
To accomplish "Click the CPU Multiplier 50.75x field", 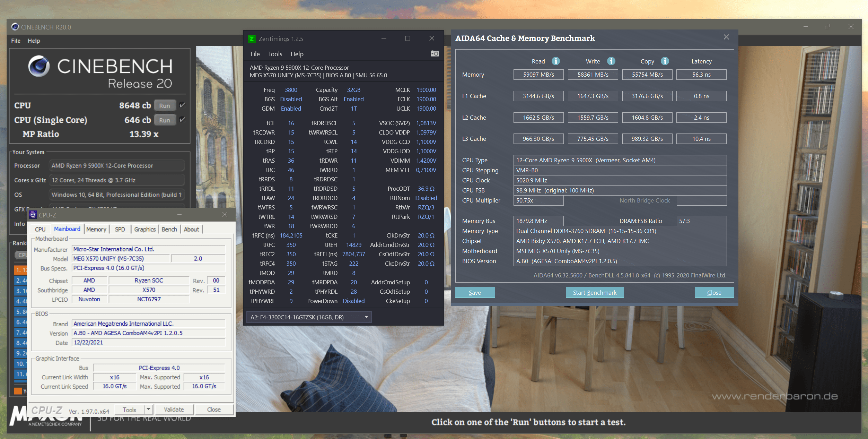I will pyautogui.click(x=538, y=200).
